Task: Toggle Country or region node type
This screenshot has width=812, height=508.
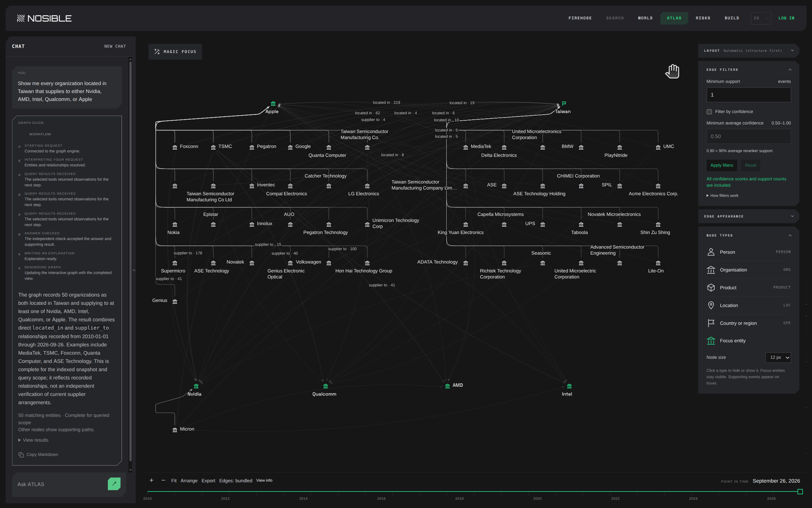Action: [749, 323]
